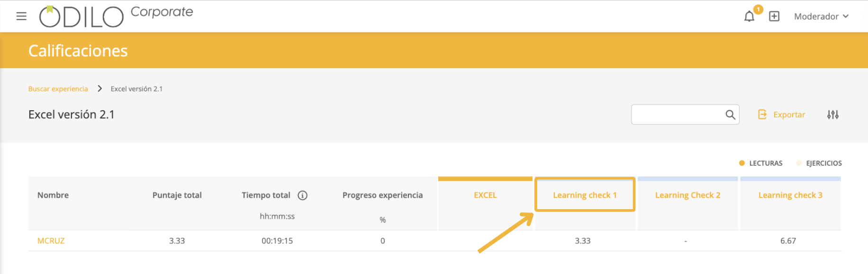Toggle the LECTURAS legend dot
This screenshot has height=274, width=868.
click(742, 163)
